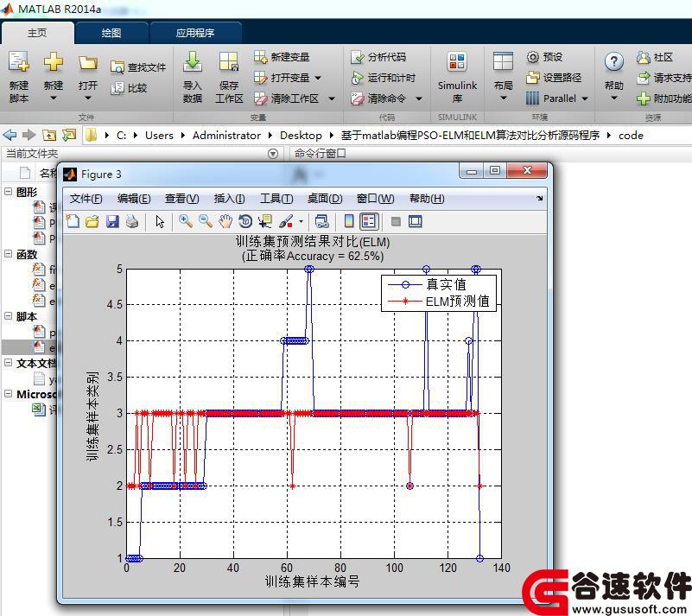Collapse the 图形 group in file list

point(8,192)
